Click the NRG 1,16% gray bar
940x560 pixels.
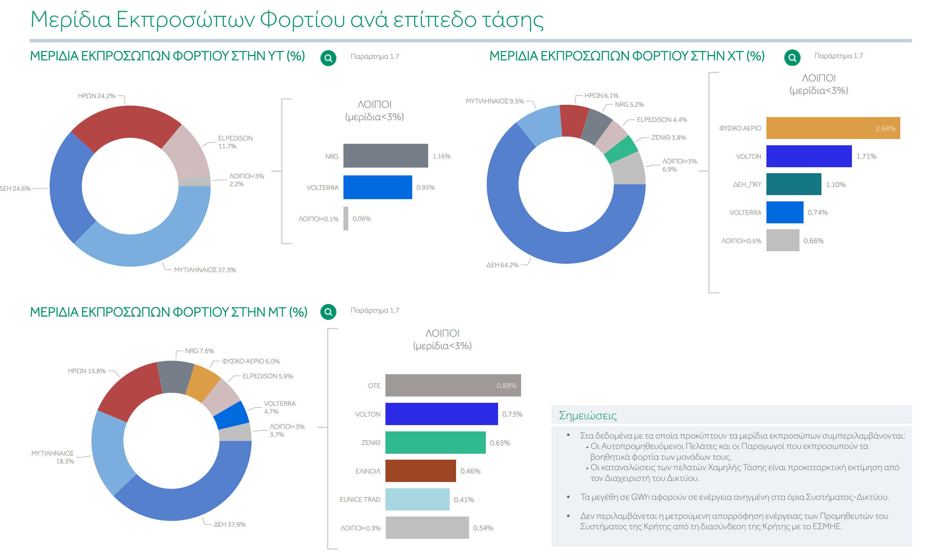point(386,156)
